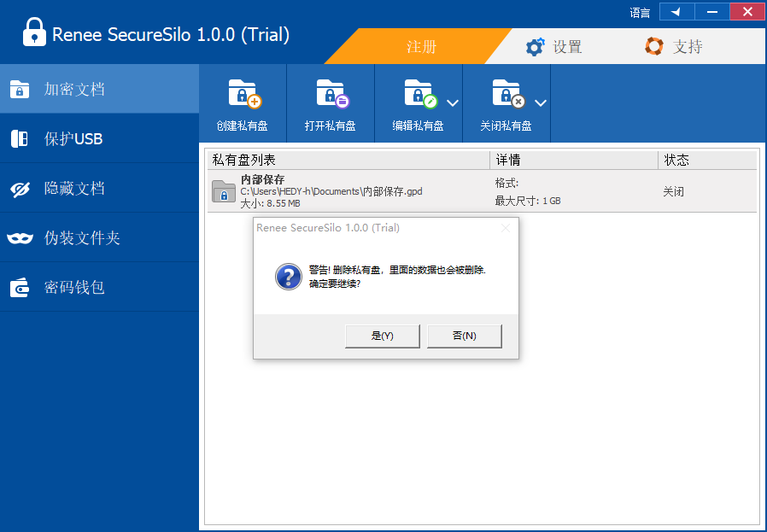Cancel deletion with 否(N) button
Viewport: 767px width, 532px height.
click(x=464, y=336)
